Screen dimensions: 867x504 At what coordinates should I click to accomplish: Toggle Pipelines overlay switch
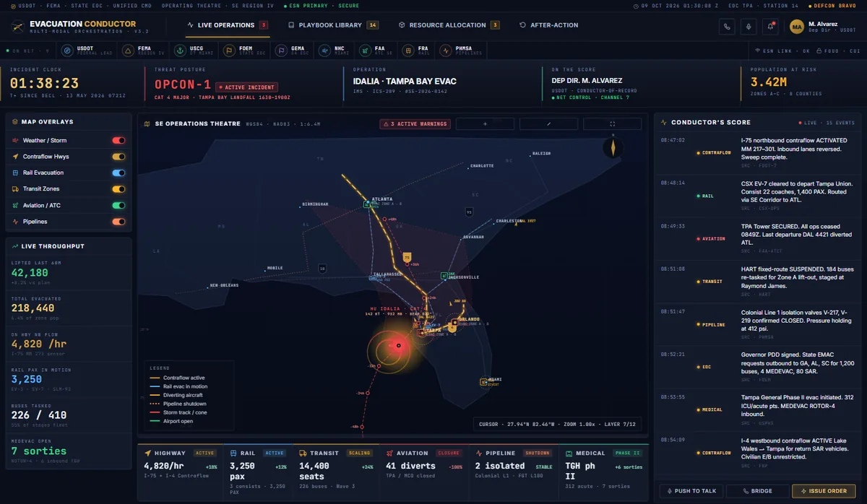tap(118, 222)
